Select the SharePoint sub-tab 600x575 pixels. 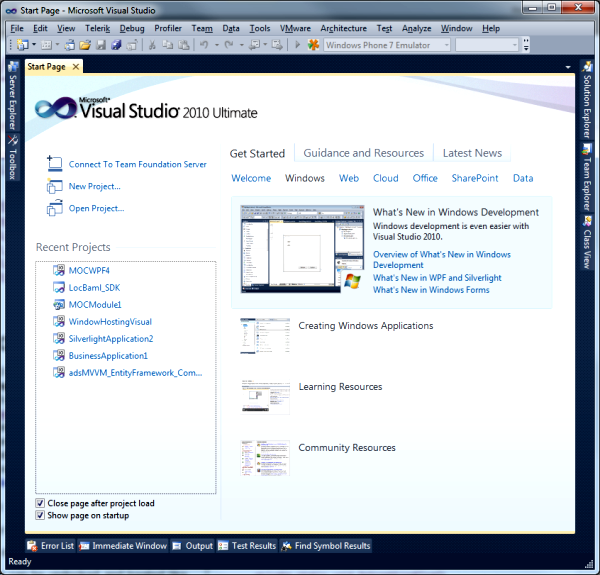475,178
